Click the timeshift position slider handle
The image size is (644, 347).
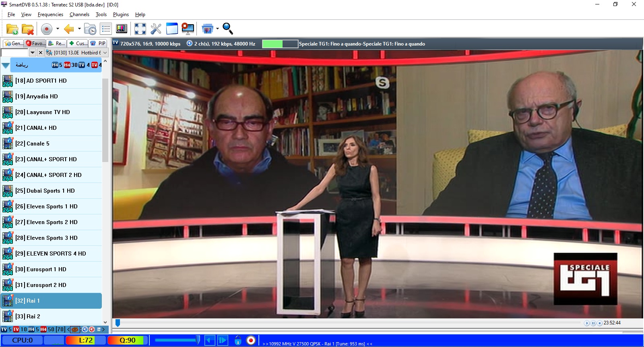click(x=118, y=323)
